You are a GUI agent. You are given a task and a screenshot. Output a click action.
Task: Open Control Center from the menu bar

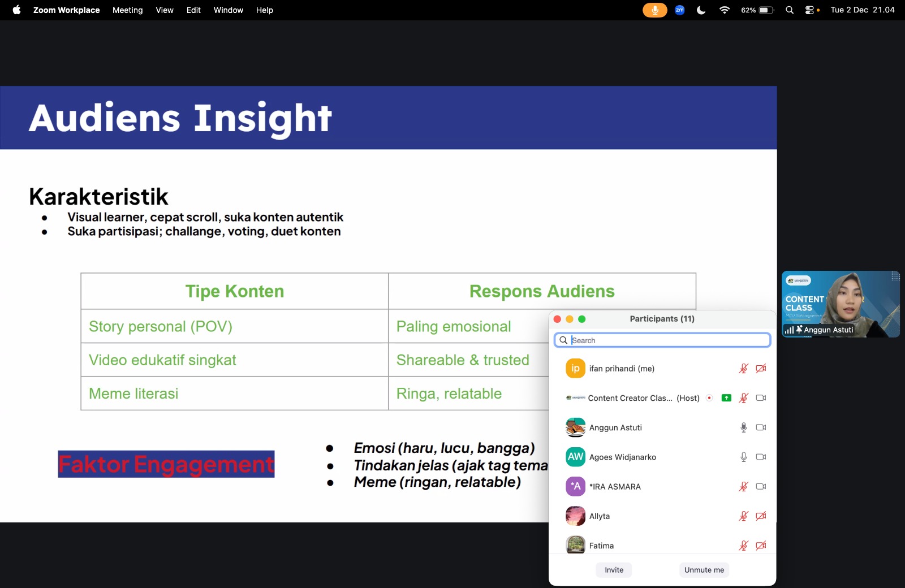coord(809,10)
